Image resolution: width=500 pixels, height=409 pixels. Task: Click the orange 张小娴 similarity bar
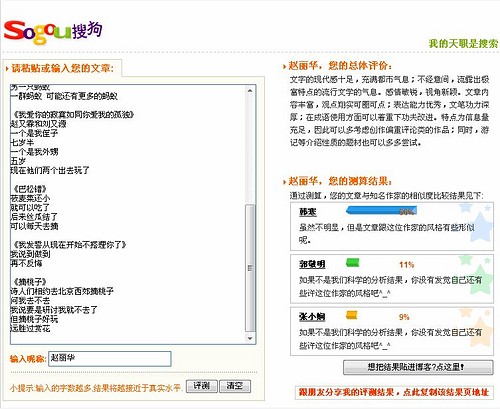(352, 315)
